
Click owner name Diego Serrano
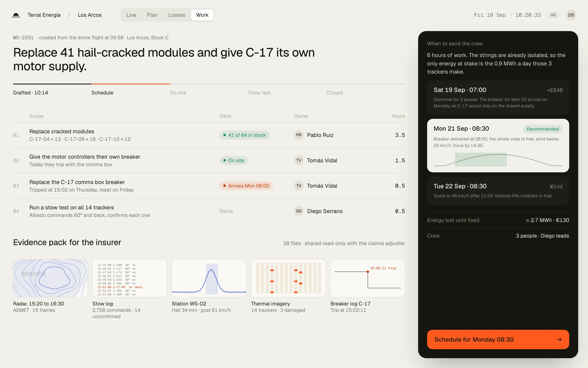click(325, 211)
